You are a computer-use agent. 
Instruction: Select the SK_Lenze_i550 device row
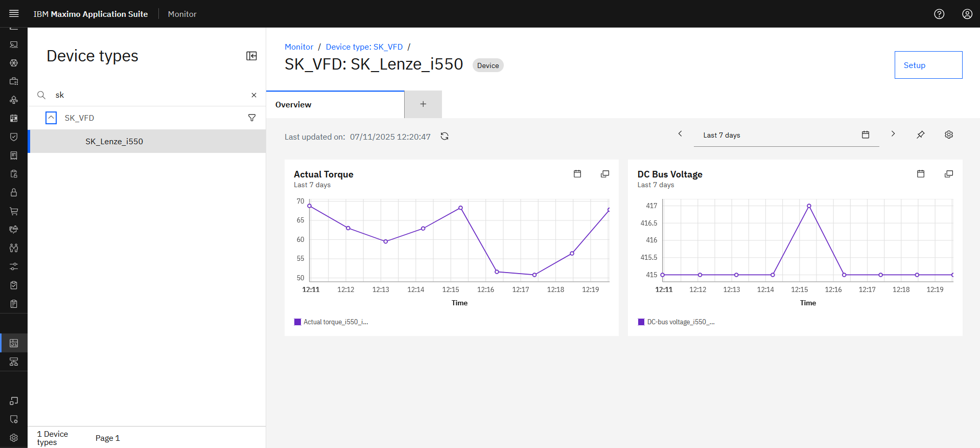(x=147, y=141)
